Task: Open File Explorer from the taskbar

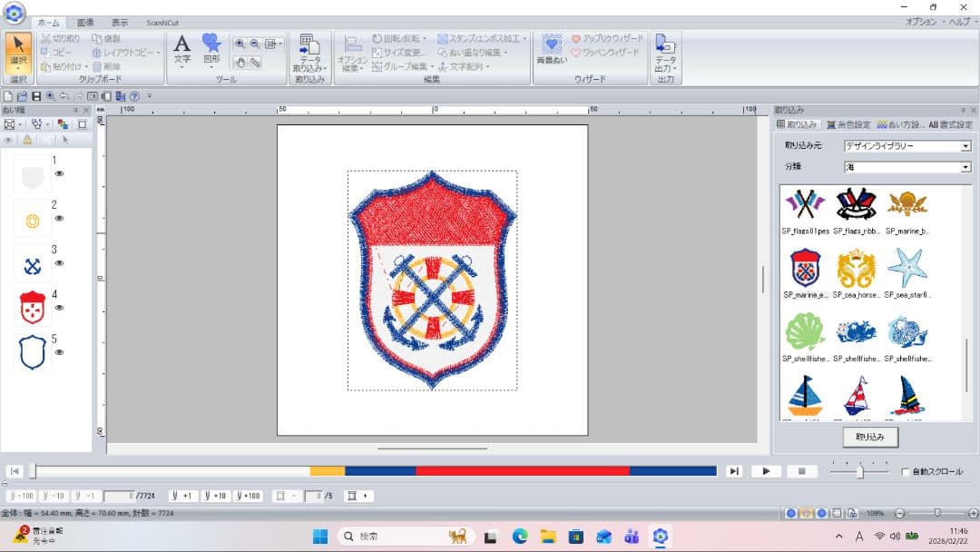Action: 548,537
